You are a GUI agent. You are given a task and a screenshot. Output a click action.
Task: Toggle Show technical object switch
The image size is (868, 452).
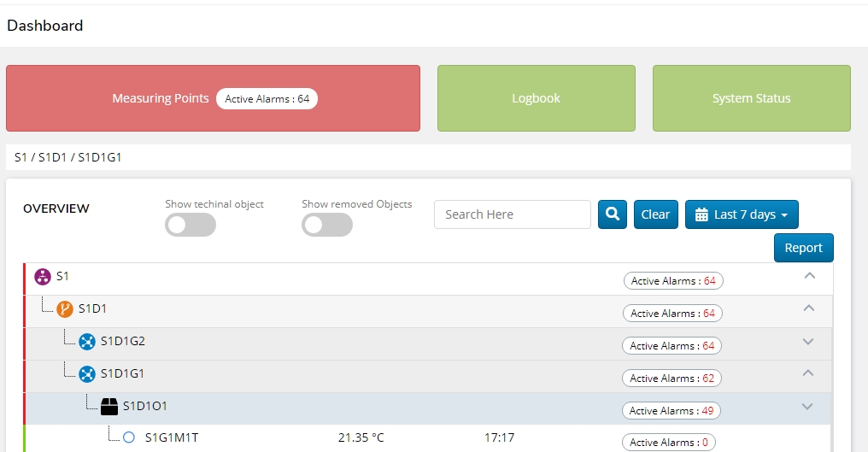190,225
